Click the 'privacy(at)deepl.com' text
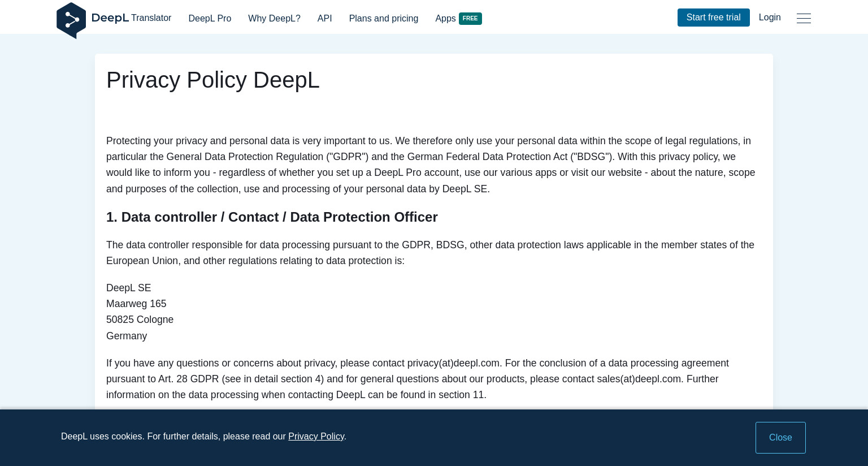Screen dimensions: 868x466 pos(453,363)
